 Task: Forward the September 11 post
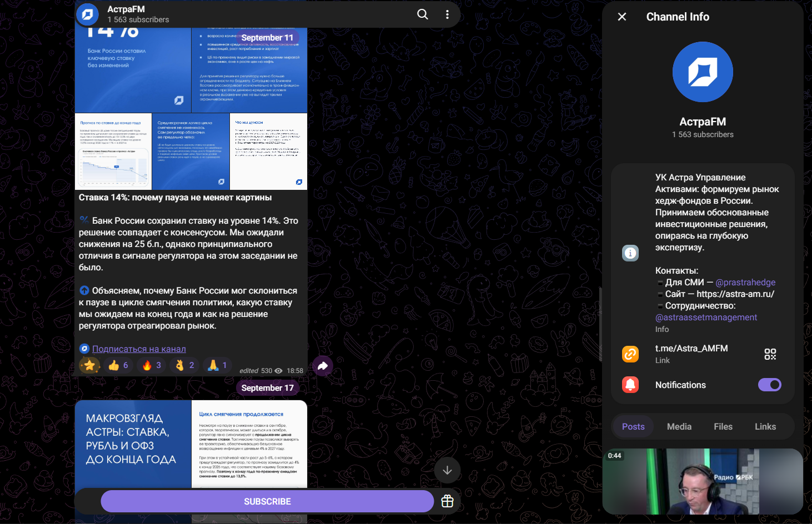click(x=323, y=366)
